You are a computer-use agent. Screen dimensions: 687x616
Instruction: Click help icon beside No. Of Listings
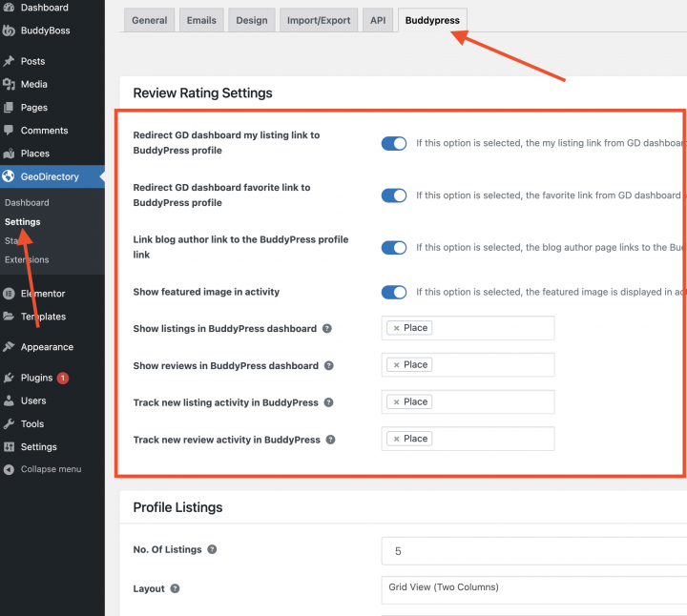pyautogui.click(x=212, y=549)
